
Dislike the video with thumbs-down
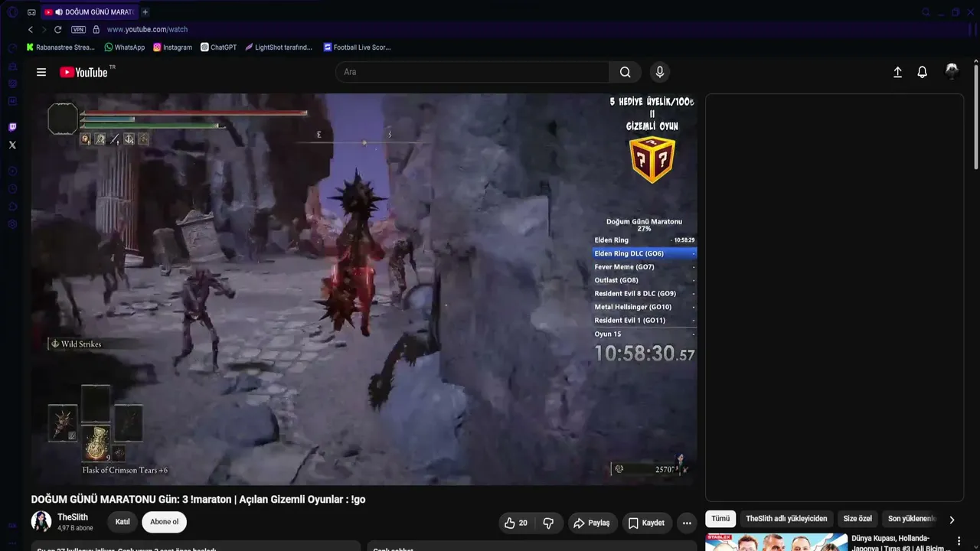(548, 523)
